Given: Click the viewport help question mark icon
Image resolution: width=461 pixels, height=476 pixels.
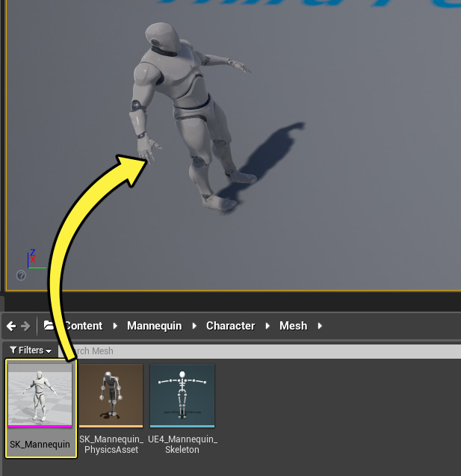Looking at the screenshot, I should 21,276.
